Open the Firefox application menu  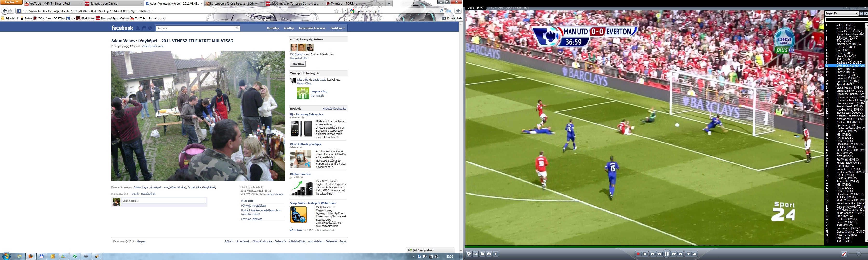pos(11,2)
